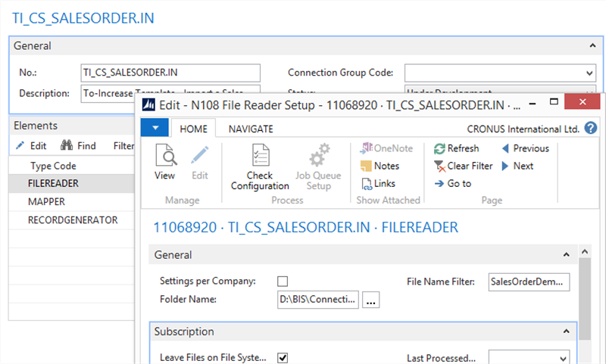Screen dimensions: 606x364
Task: Switch to HOME ribbon tab
Action: (x=194, y=129)
